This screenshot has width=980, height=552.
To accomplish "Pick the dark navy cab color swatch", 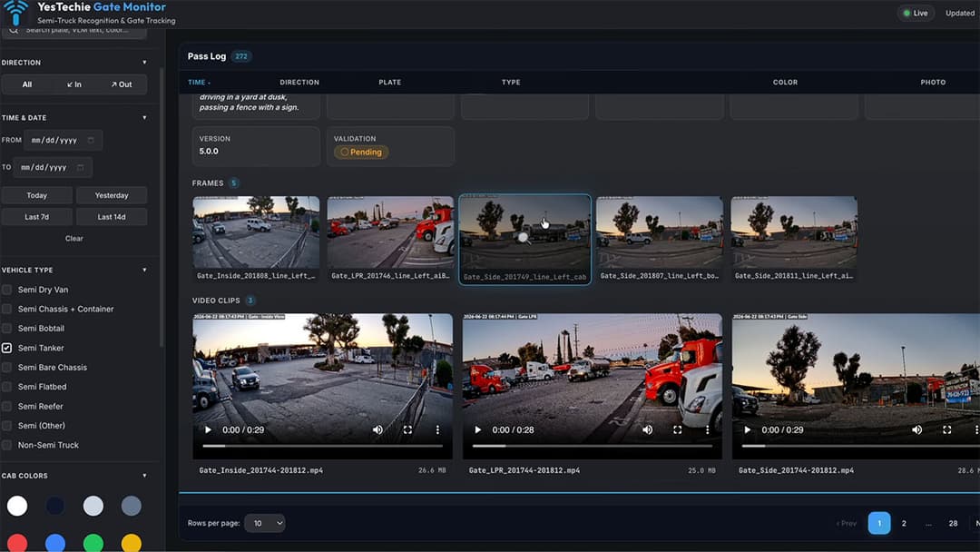I will point(55,506).
